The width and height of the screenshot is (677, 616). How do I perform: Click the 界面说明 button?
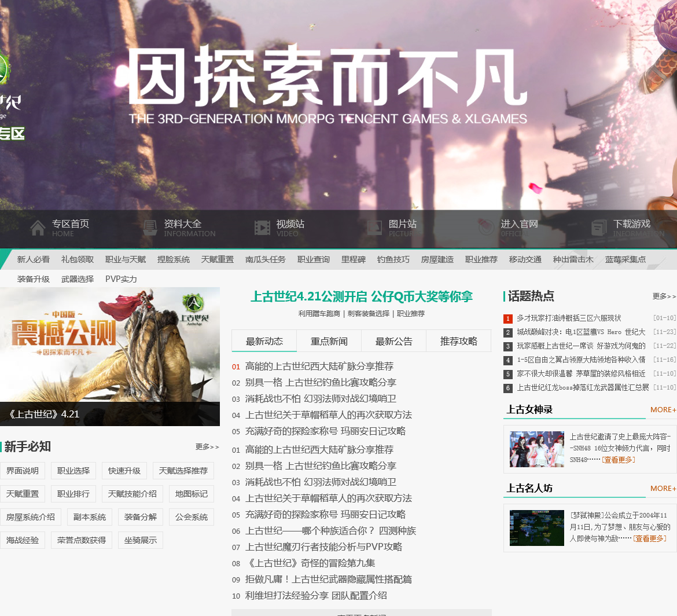tap(23, 471)
